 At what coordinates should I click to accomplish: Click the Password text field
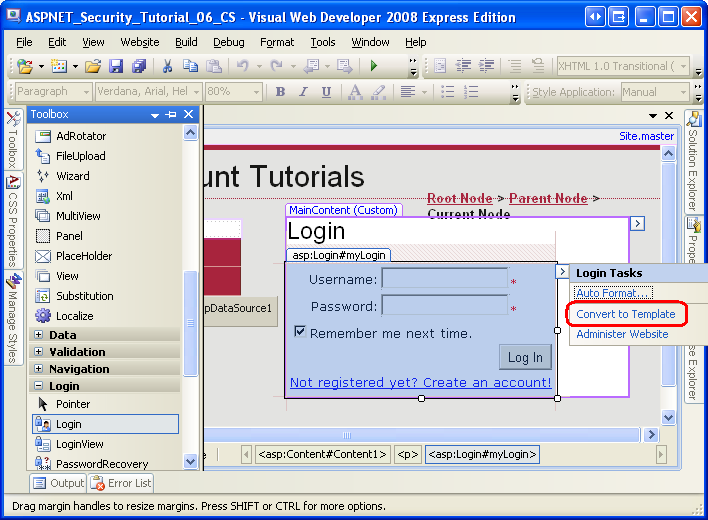point(445,305)
